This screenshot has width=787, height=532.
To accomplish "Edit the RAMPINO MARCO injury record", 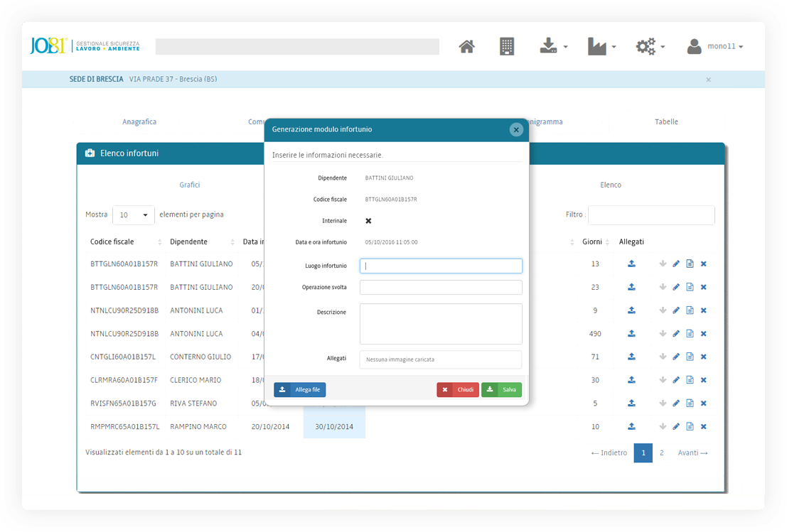I will (676, 426).
